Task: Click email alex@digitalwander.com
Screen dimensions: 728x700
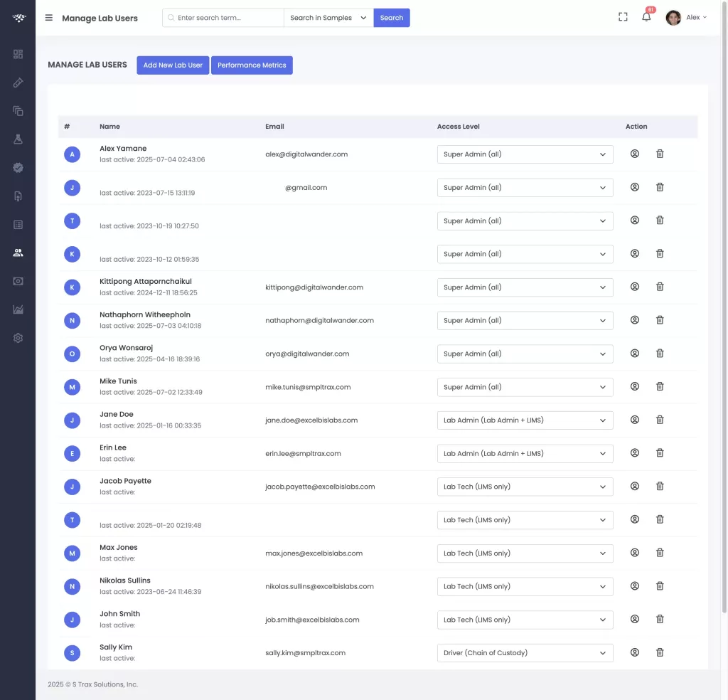Action: click(306, 154)
